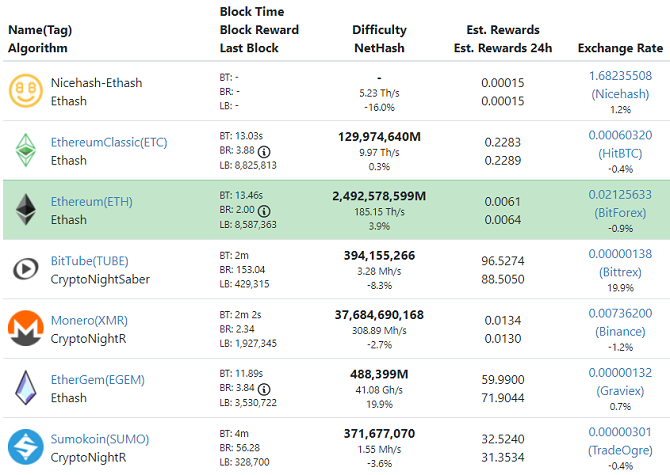Select the 96.5274 estimated reward value
This screenshot has width=670, height=475.
(x=503, y=261)
